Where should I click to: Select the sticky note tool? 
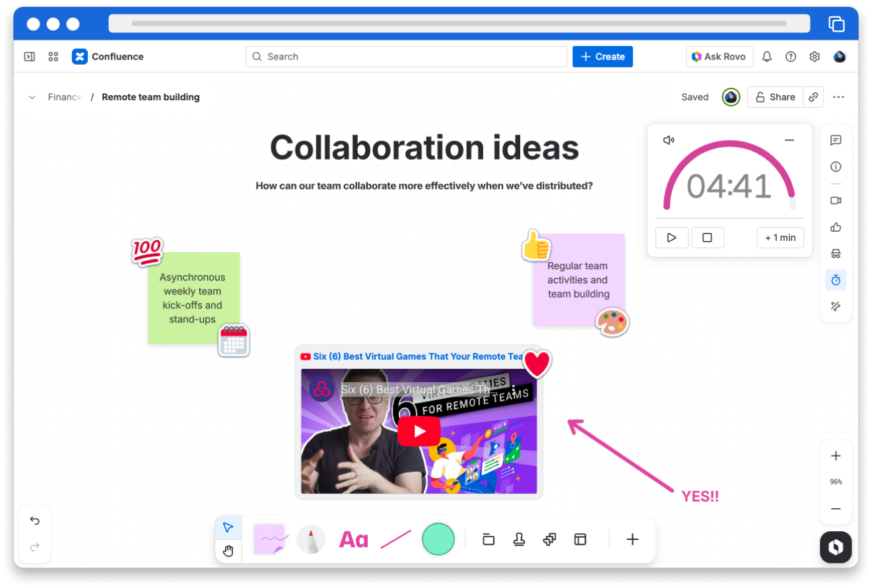coord(271,539)
